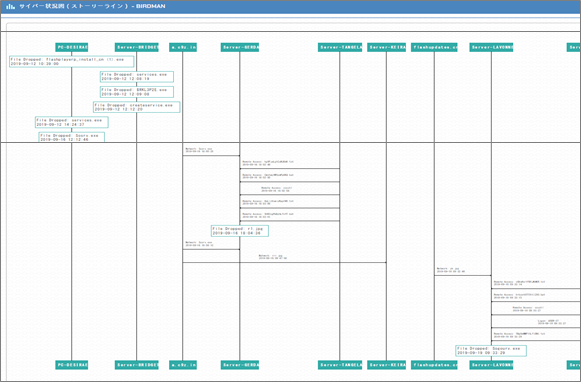Image resolution: width=583 pixels, height=386 pixels.
Task: Select the top Server-BRIDGET node label
Action: [x=136, y=47]
